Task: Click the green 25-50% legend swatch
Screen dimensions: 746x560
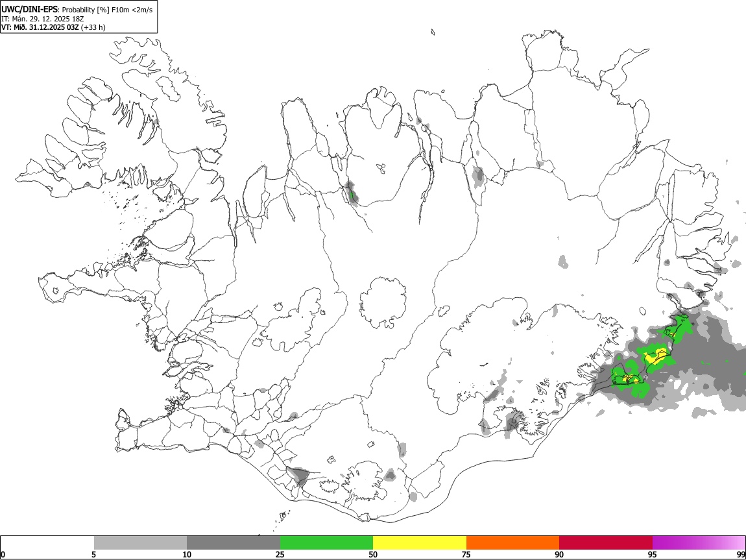Action: (x=326, y=542)
